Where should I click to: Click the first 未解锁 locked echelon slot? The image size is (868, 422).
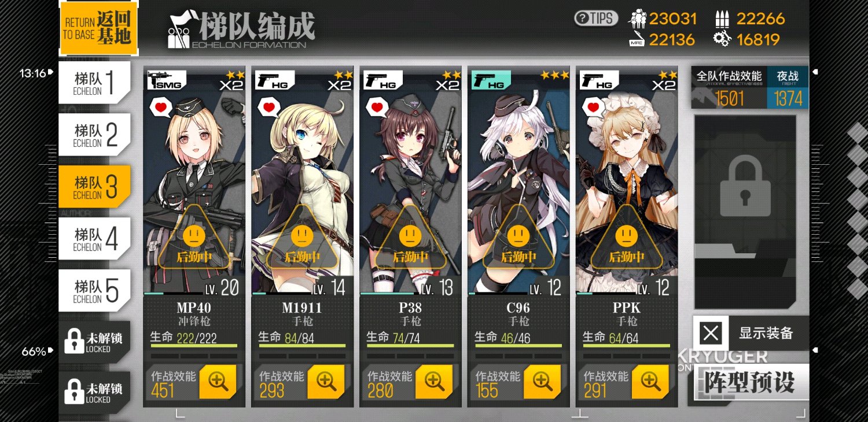pyautogui.click(x=95, y=342)
